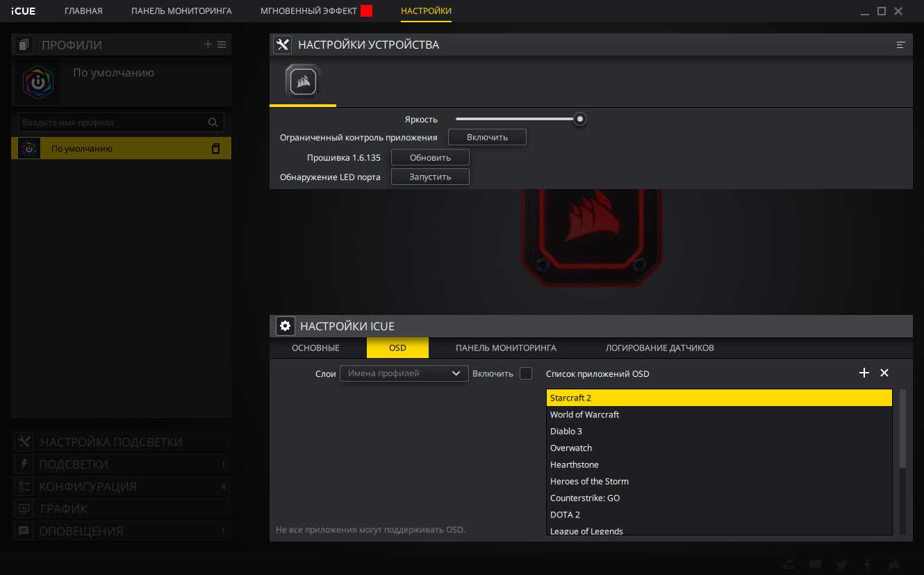Go to Панель мониторинга in top menu
This screenshot has width=924, height=575.
[x=181, y=11]
